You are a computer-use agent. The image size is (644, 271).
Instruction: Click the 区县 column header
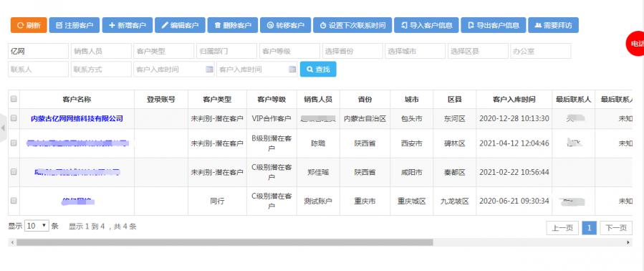[455, 99]
